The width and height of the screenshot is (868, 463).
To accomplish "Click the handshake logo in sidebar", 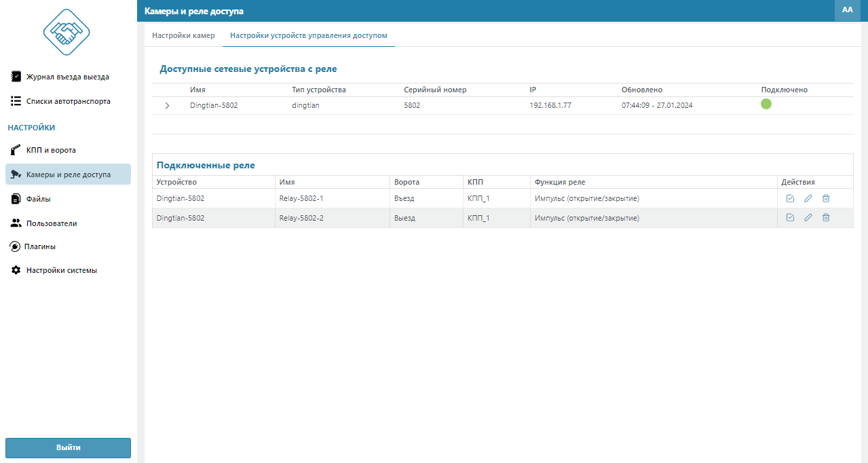I will click(x=67, y=32).
